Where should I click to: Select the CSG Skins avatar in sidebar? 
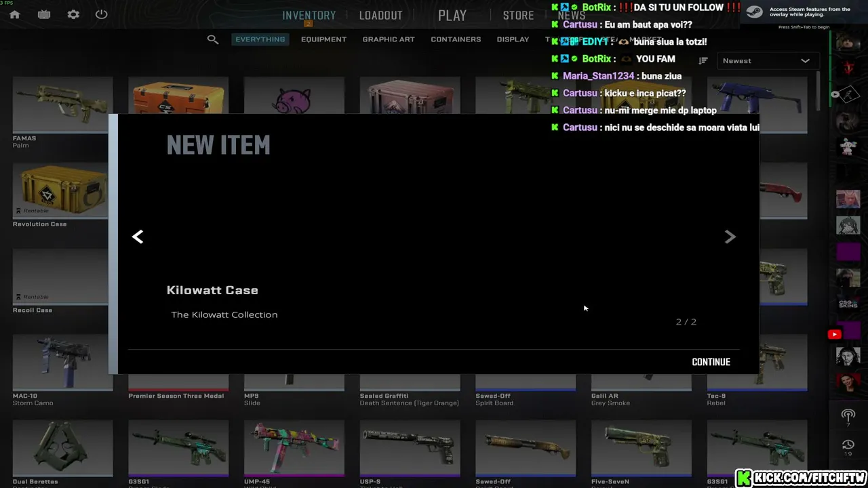pos(848,304)
